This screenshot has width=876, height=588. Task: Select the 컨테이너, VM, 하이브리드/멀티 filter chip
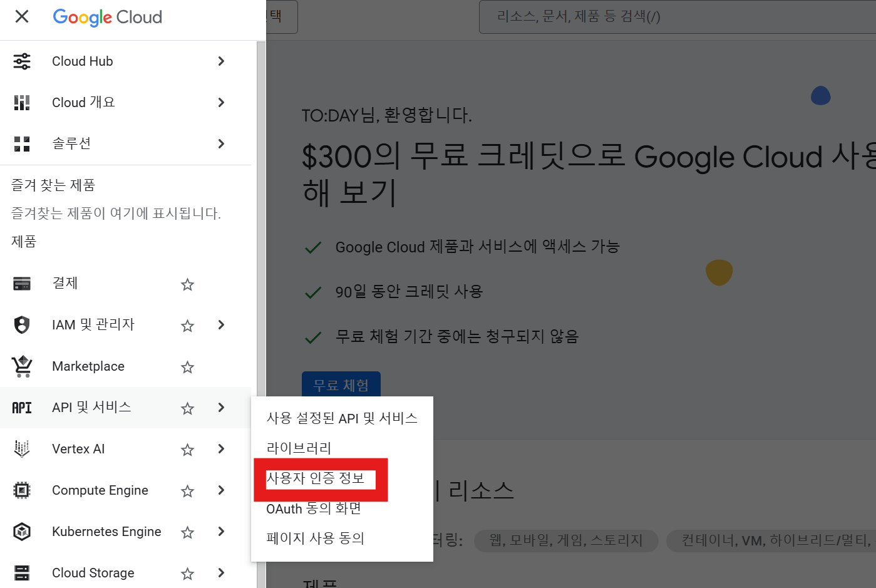[771, 540]
